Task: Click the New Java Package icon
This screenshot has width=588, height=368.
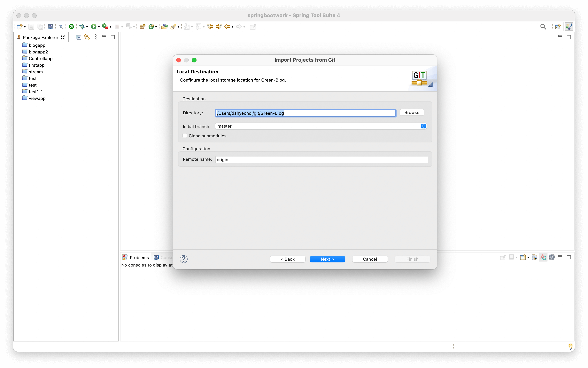Action: (x=143, y=27)
